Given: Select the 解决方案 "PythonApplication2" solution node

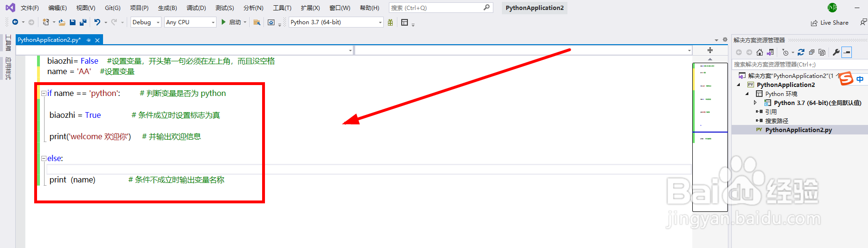Looking at the screenshot, I should point(791,76).
